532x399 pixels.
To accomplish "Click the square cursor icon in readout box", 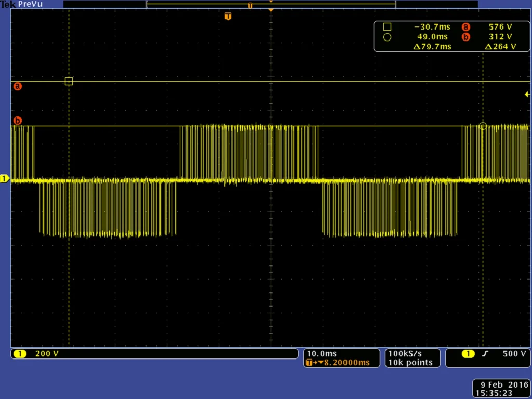I will pyautogui.click(x=387, y=27).
